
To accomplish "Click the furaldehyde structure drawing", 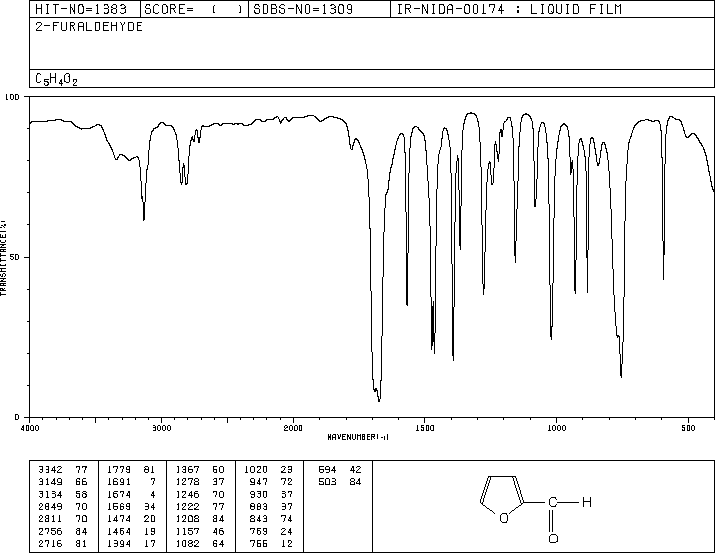I will 536,509.
